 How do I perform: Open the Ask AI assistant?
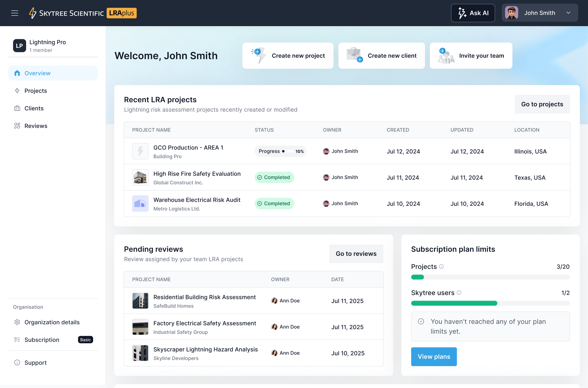[x=473, y=13]
